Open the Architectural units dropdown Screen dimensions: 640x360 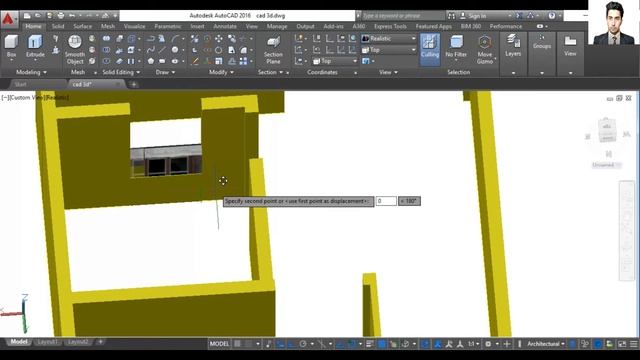pos(546,344)
